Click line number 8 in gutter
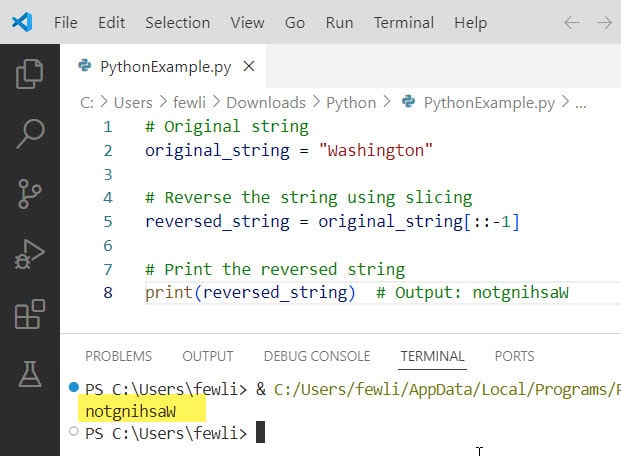This screenshot has height=456, width=621. point(108,293)
